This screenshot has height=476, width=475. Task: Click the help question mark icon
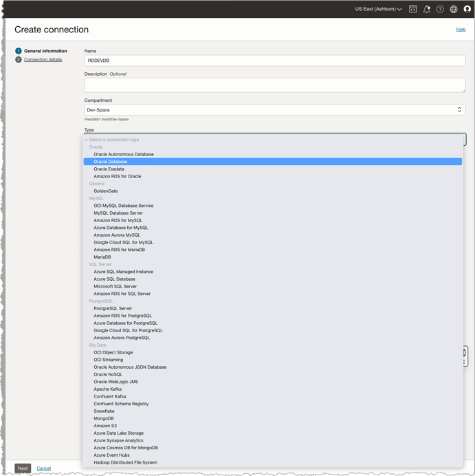click(440, 9)
